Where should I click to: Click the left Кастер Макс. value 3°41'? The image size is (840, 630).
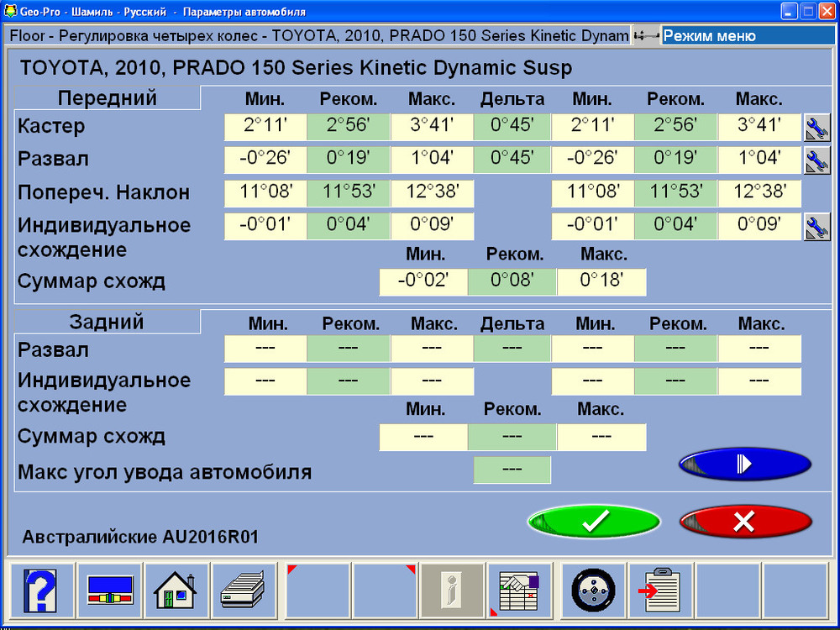432,127
